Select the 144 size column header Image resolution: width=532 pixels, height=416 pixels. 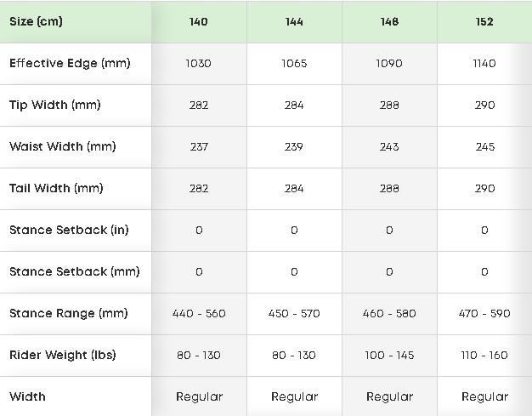pyautogui.click(x=294, y=21)
